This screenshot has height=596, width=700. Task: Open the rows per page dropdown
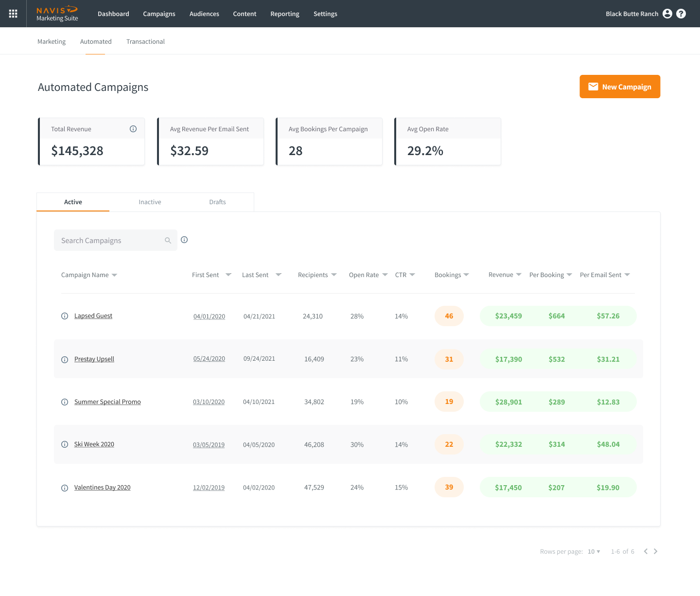pyautogui.click(x=594, y=551)
